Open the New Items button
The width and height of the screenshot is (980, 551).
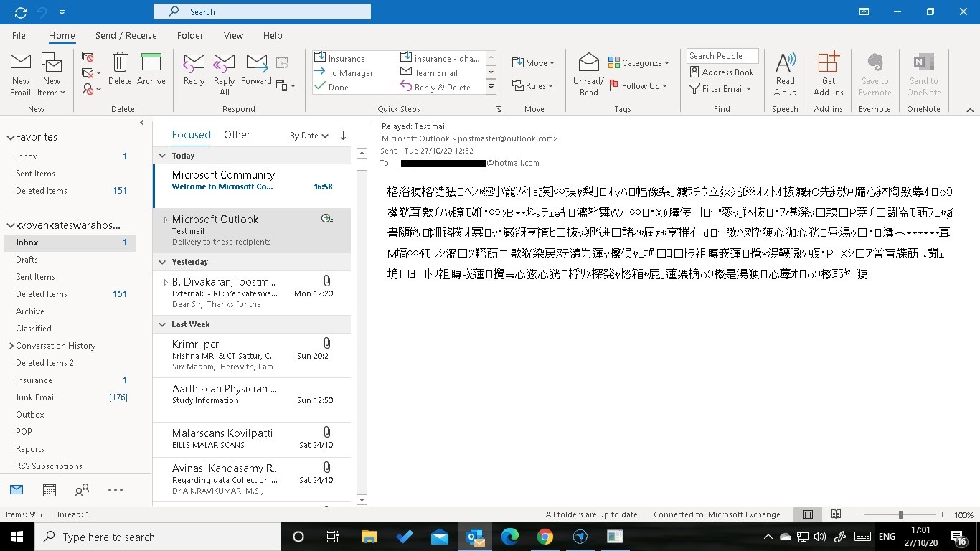[52, 74]
